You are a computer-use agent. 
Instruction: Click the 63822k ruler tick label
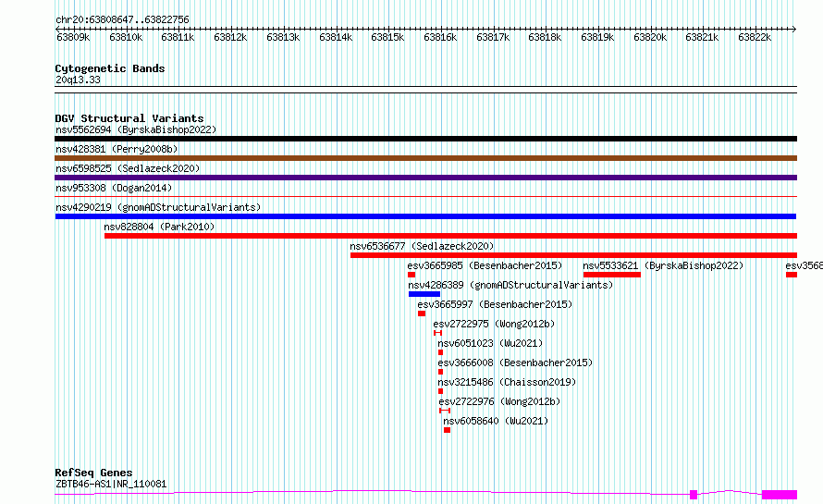pos(755,37)
